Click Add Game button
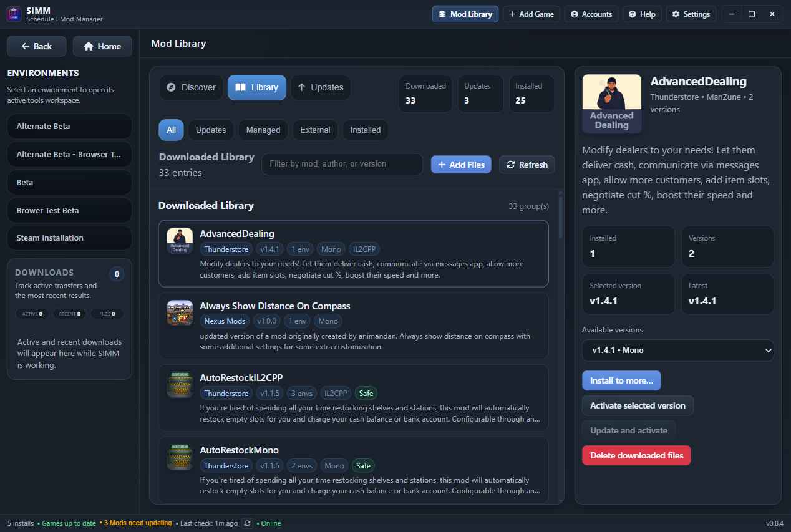791x532 pixels. [531, 14]
